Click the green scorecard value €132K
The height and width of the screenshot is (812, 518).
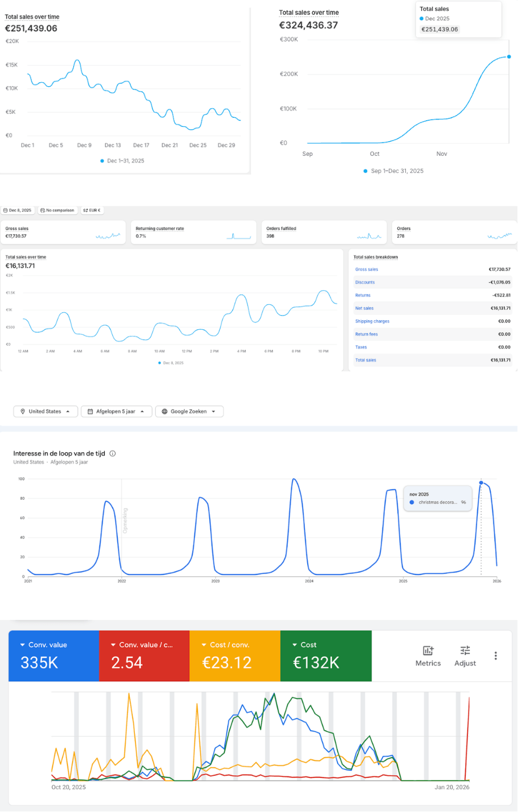point(316,663)
